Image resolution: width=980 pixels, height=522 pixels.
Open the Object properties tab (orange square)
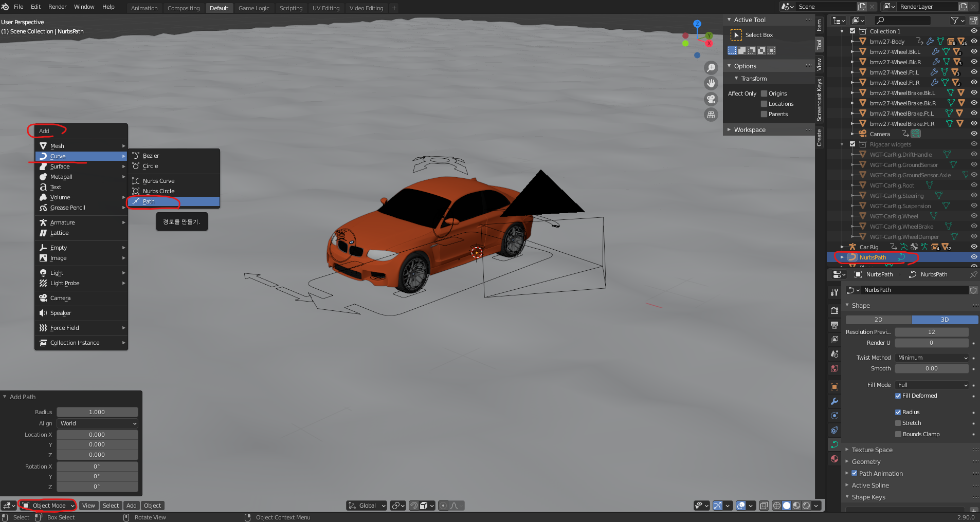tap(834, 387)
